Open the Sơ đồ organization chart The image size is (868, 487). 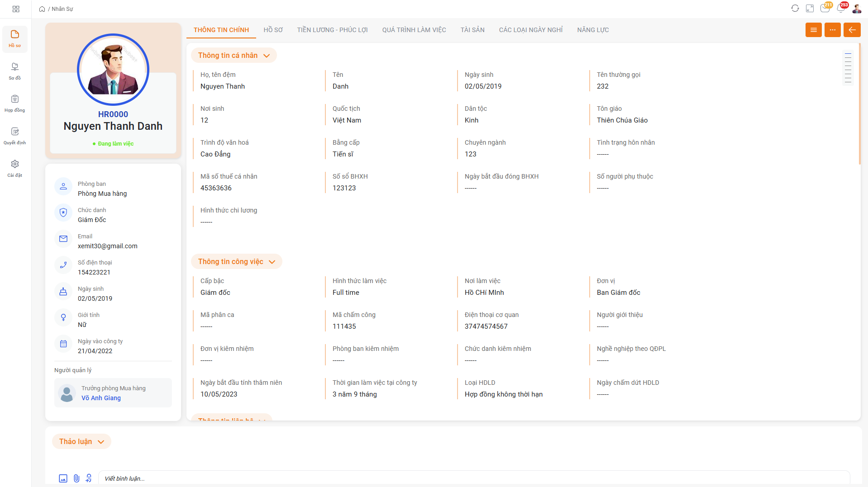pos(15,71)
